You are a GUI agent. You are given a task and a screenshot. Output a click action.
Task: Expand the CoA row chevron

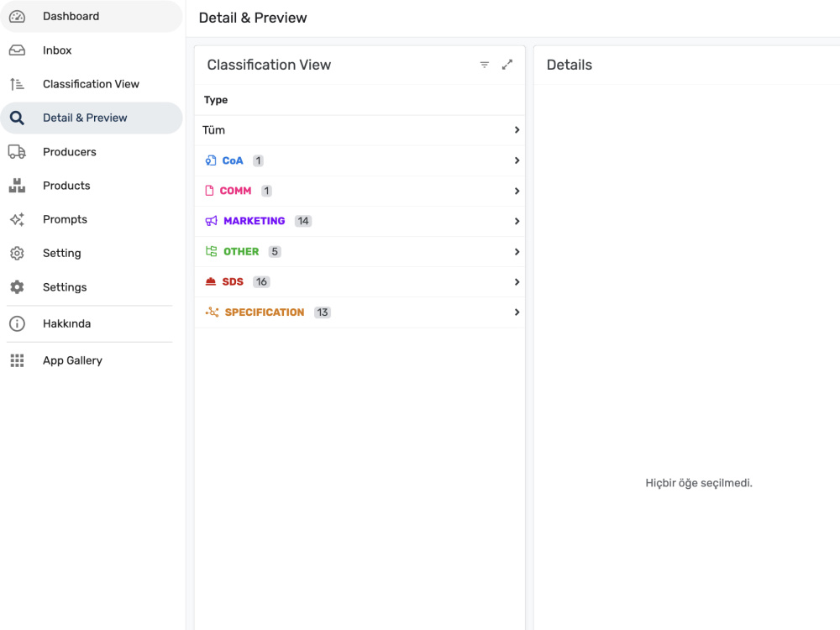tap(517, 160)
